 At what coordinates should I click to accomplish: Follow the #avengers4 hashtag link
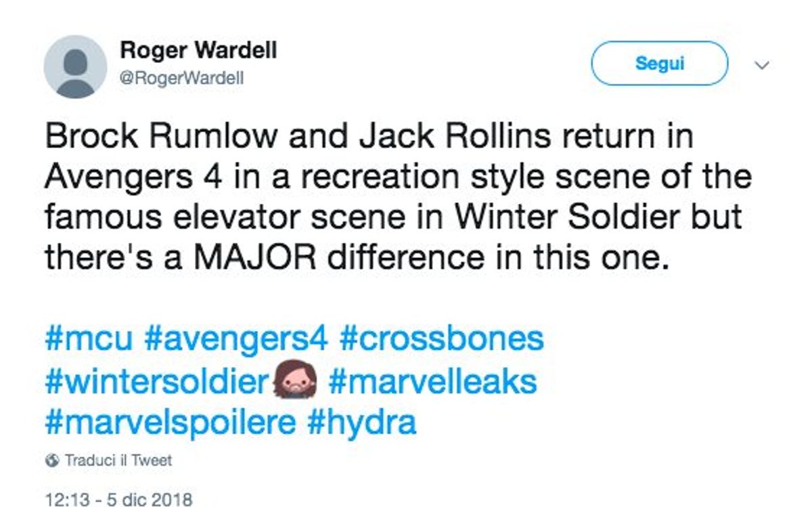[x=236, y=338]
